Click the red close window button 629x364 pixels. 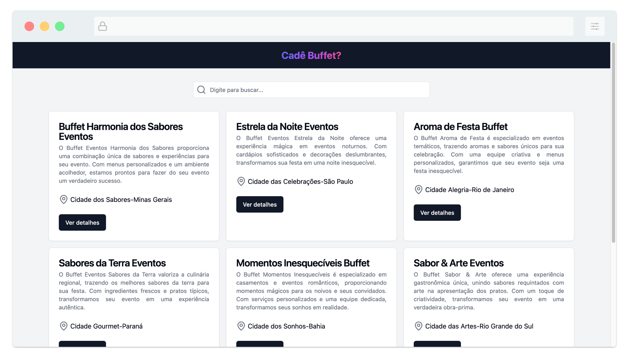[x=29, y=26]
